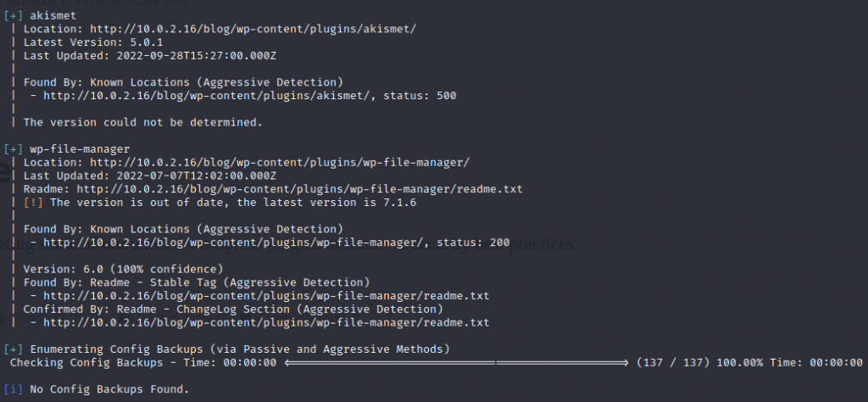
Task: Click 'The version could not be determined.' text
Action: pyautogui.click(x=142, y=122)
